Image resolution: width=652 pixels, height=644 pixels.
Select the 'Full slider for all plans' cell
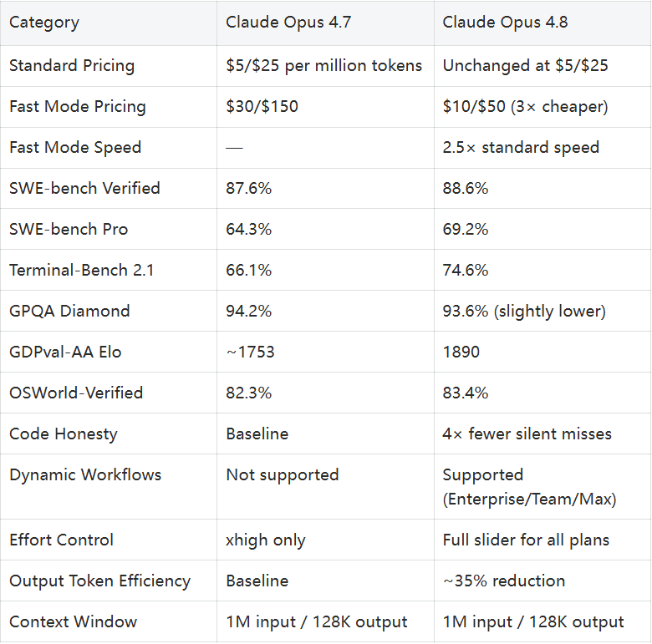[x=526, y=540]
